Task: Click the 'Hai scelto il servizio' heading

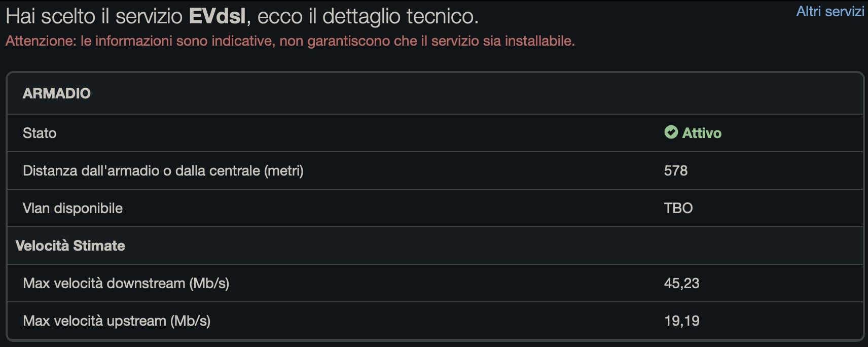Action: 94,16
